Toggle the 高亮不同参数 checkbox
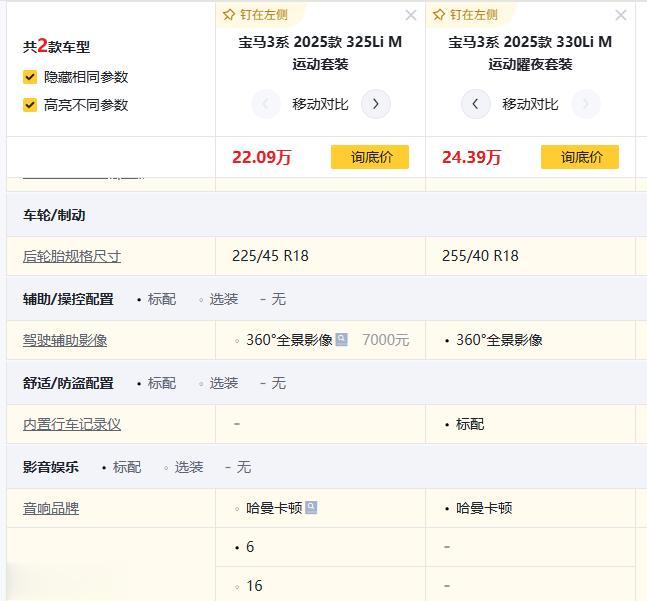Screen dimensions: 647x601 tap(30, 105)
